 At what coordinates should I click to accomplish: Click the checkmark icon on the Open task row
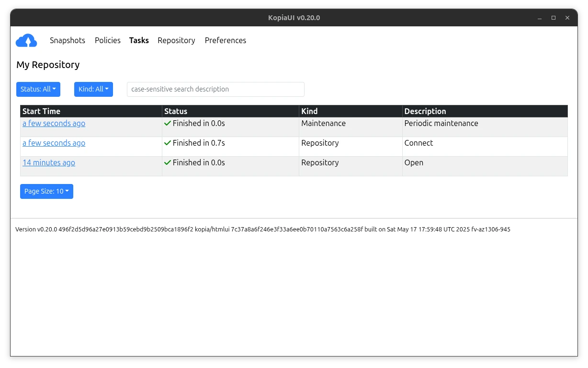[x=168, y=162]
